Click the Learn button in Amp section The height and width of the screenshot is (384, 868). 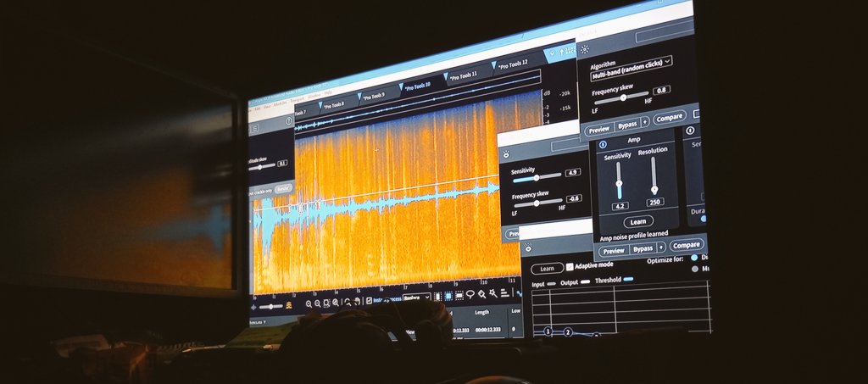(x=638, y=222)
